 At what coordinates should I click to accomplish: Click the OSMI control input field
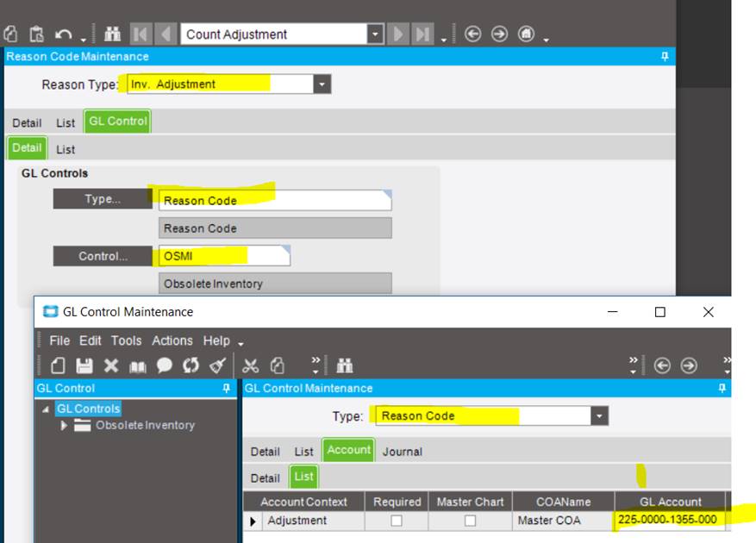(224, 256)
